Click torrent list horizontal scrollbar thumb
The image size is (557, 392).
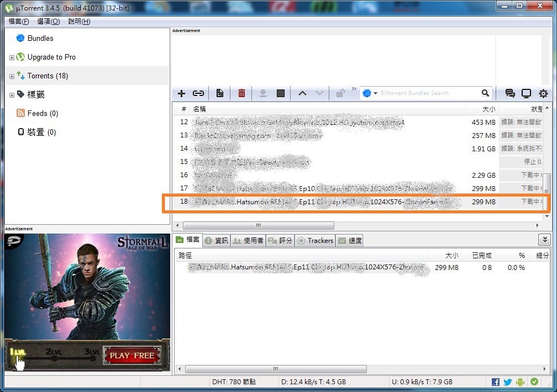click(x=258, y=225)
